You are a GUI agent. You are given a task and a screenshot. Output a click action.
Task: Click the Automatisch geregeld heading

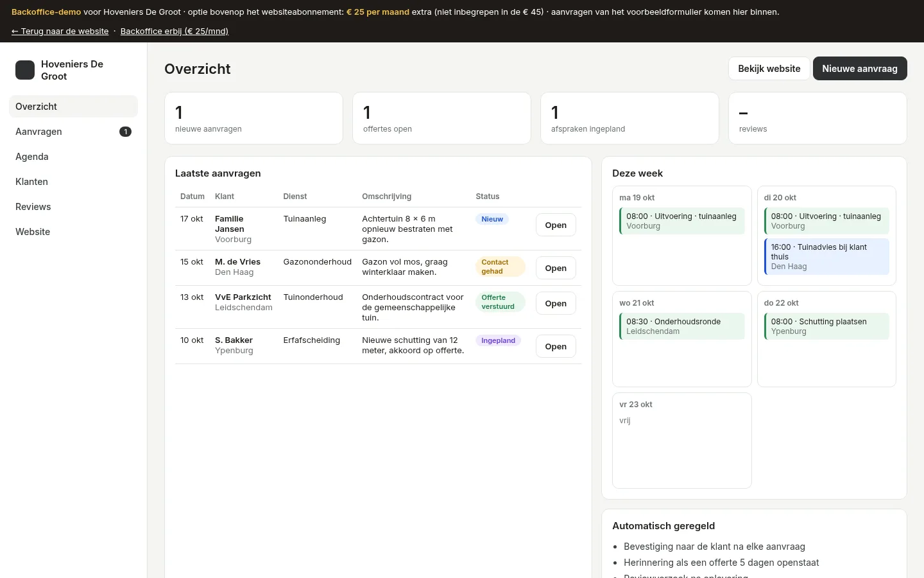pos(663,525)
